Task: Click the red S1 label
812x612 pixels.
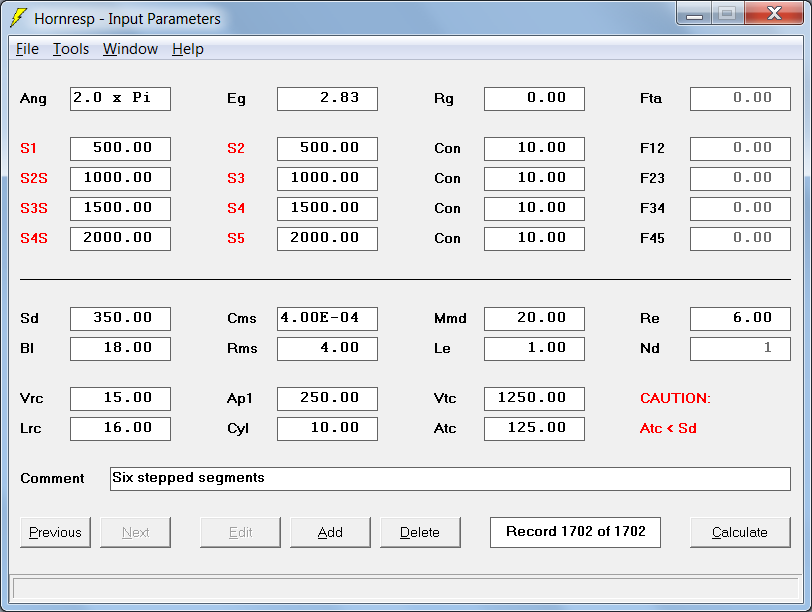Action: [28, 149]
